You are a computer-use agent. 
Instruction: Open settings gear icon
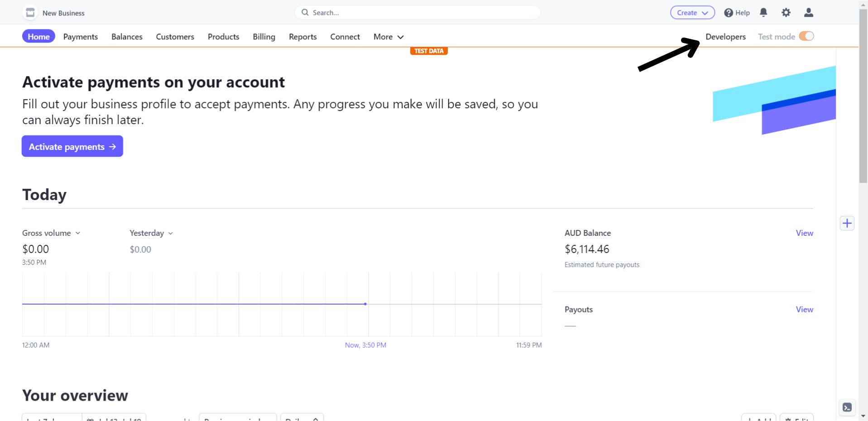tap(786, 13)
